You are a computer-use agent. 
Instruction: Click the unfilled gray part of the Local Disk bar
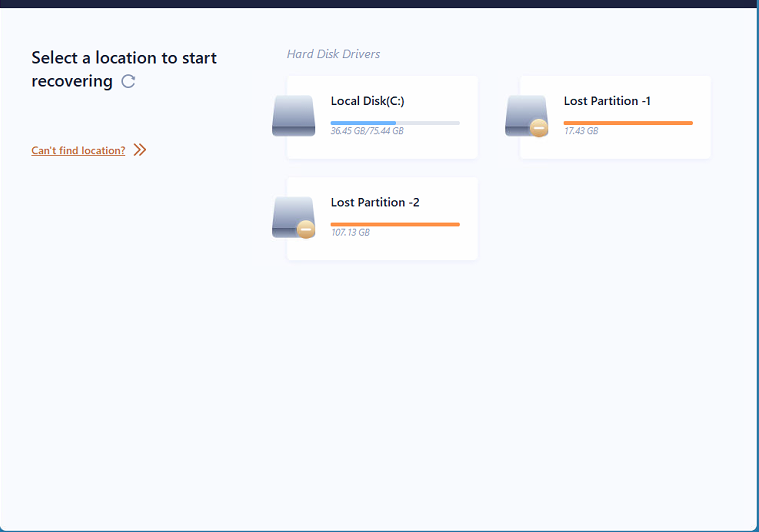coord(428,123)
